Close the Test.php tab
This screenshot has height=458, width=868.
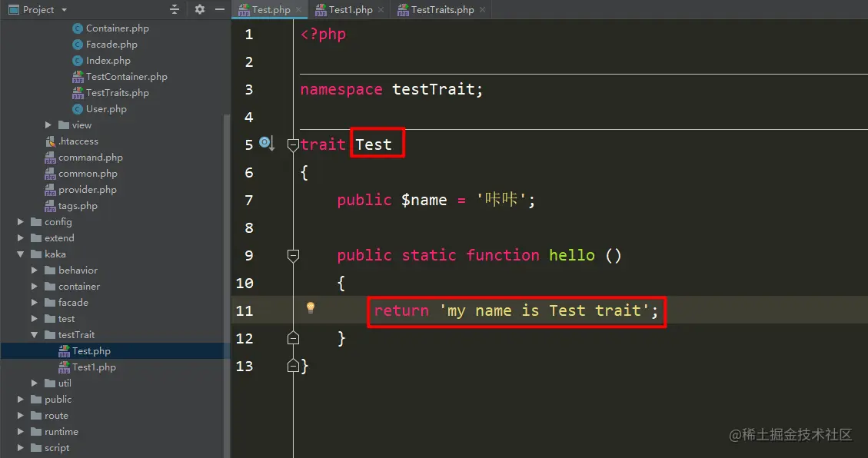[299, 10]
